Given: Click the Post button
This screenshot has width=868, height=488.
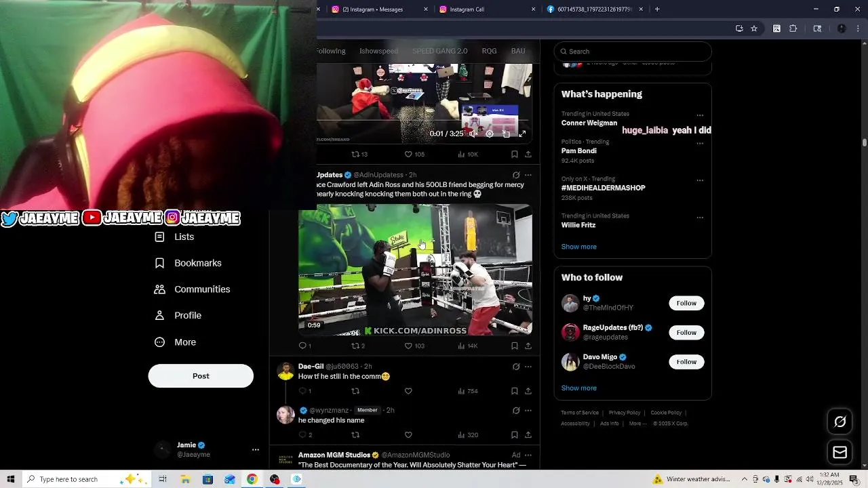Looking at the screenshot, I should [x=201, y=376].
